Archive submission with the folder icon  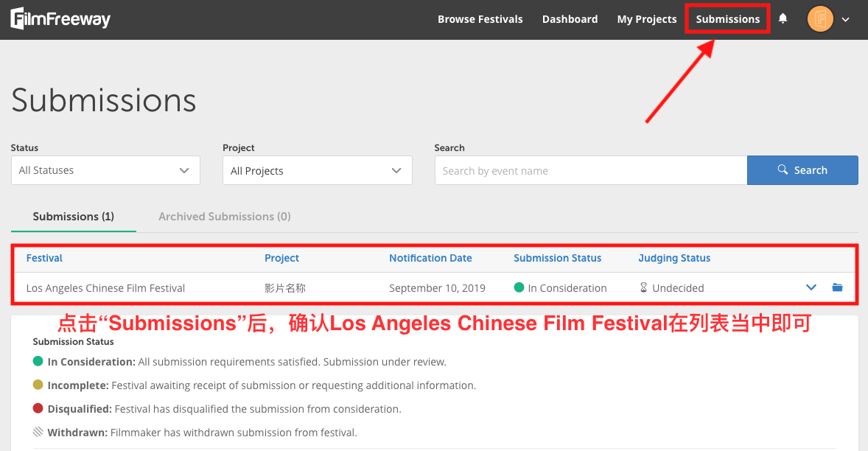click(837, 287)
